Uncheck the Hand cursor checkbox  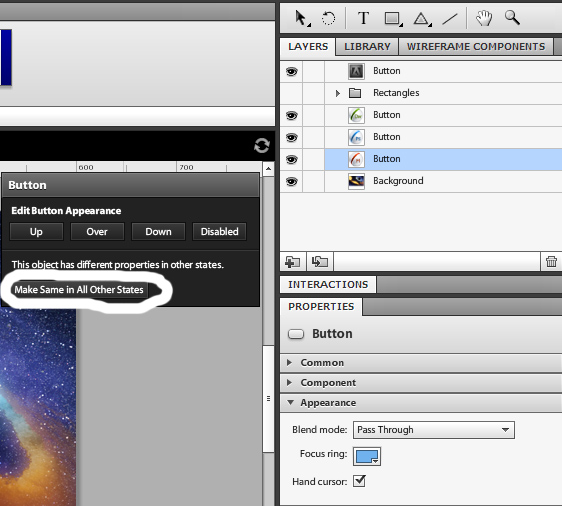pyautogui.click(x=359, y=481)
